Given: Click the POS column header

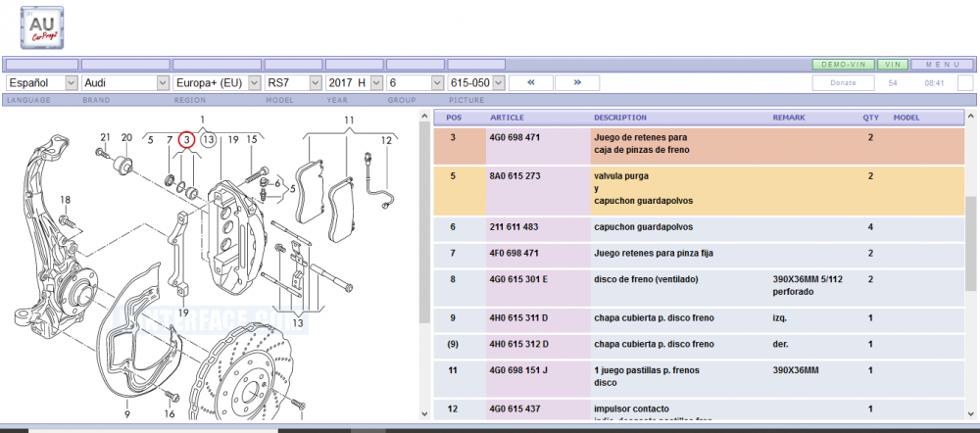Looking at the screenshot, I should click(x=454, y=118).
